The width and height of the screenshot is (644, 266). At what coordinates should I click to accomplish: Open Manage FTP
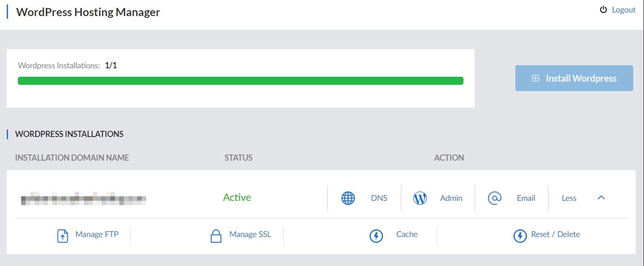point(97,234)
